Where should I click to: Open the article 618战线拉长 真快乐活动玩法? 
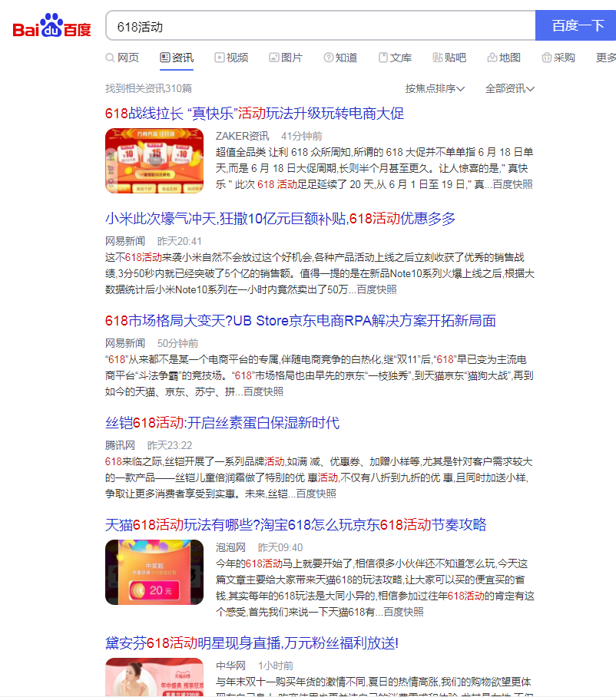pyautogui.click(x=254, y=114)
